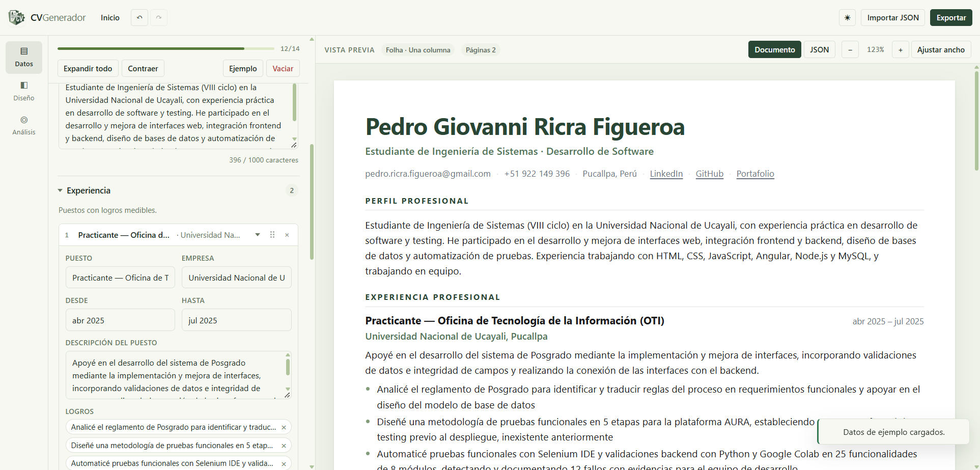This screenshot has height=470, width=980.
Task: Click the Importar JSON button
Action: pos(893,17)
